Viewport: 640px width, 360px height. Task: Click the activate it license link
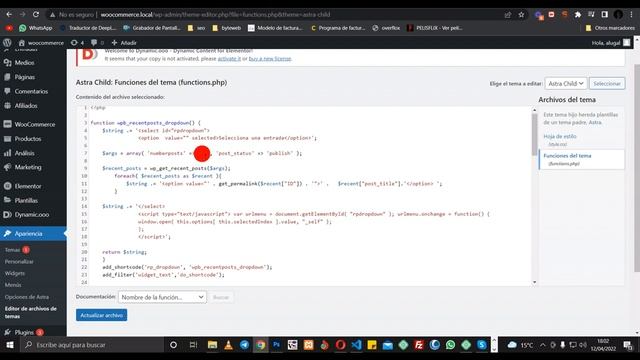point(229,59)
